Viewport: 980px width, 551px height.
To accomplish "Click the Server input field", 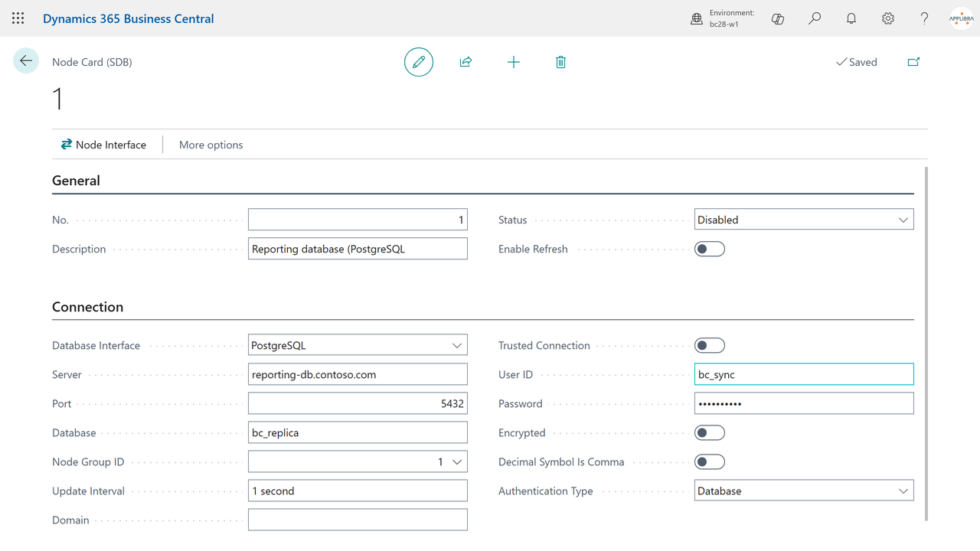I will 358,374.
